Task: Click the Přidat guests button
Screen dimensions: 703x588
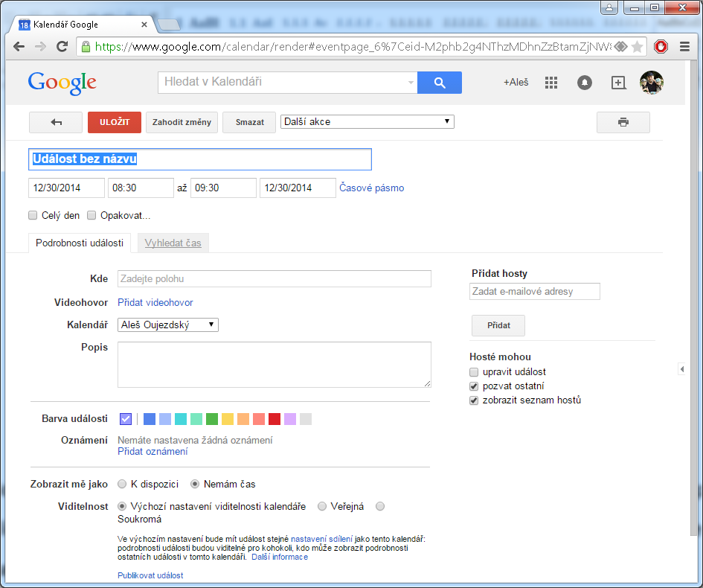Action: (498, 325)
